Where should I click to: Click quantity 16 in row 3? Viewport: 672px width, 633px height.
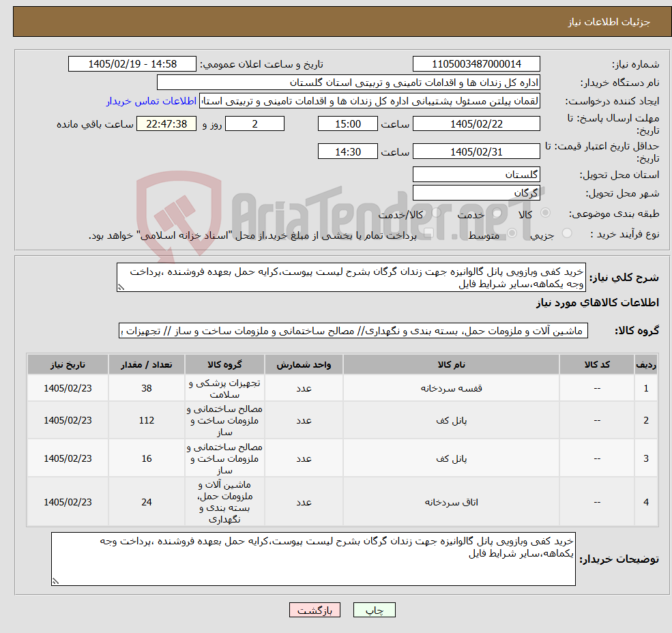point(147,458)
